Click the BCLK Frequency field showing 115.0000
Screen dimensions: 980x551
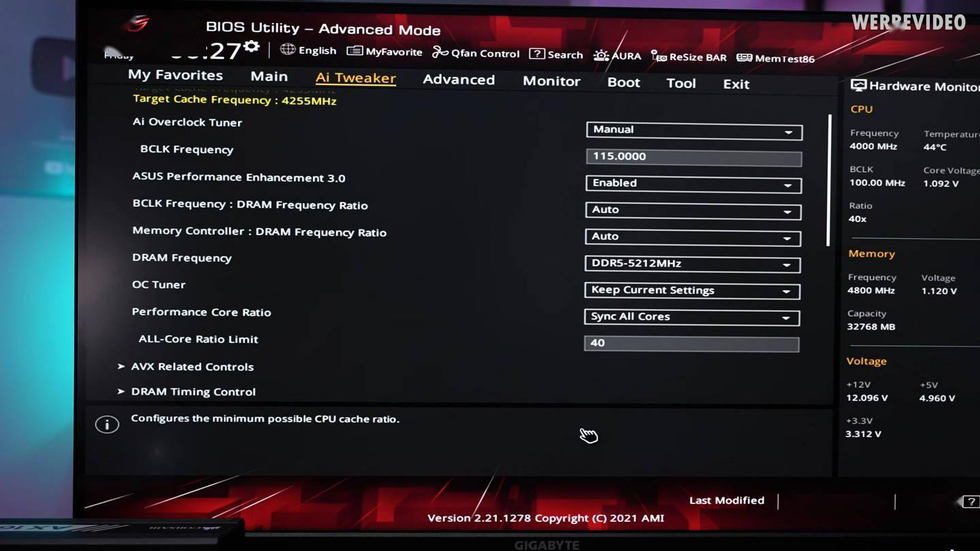click(x=694, y=157)
